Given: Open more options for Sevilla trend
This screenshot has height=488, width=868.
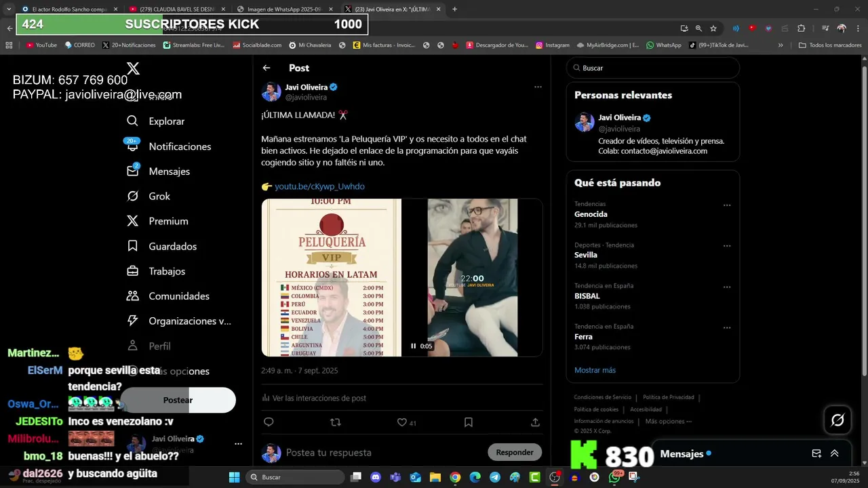Looking at the screenshot, I should [x=727, y=246].
